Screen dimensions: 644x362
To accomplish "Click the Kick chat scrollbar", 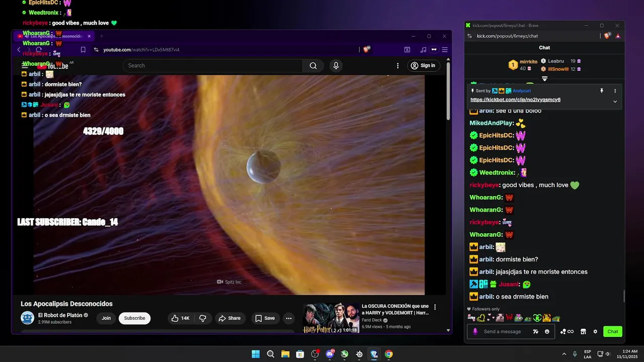I will point(624,296).
